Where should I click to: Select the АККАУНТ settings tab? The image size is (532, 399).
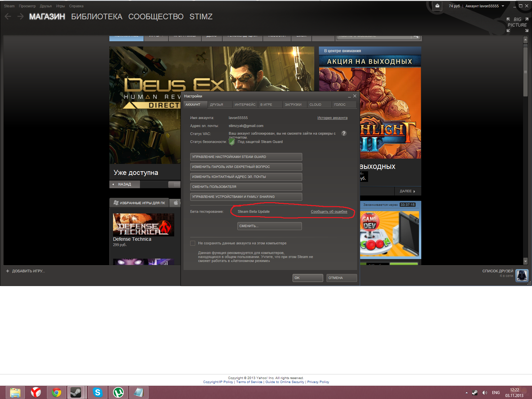pos(195,104)
